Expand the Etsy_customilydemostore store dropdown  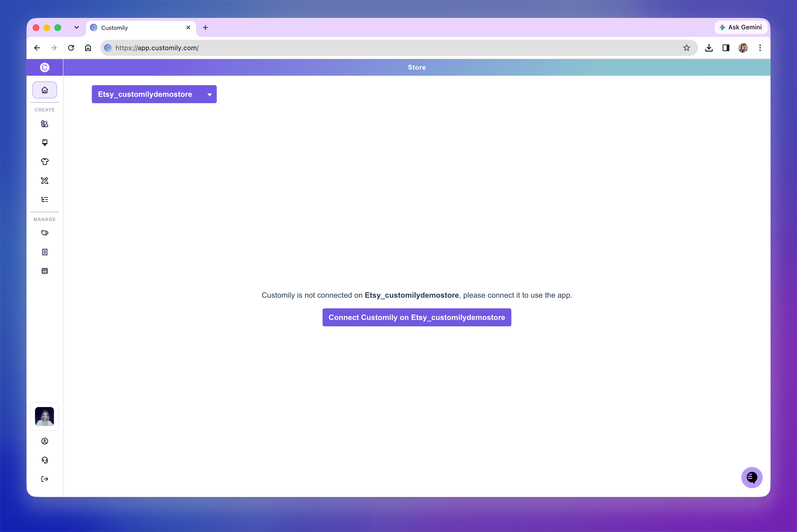154,94
